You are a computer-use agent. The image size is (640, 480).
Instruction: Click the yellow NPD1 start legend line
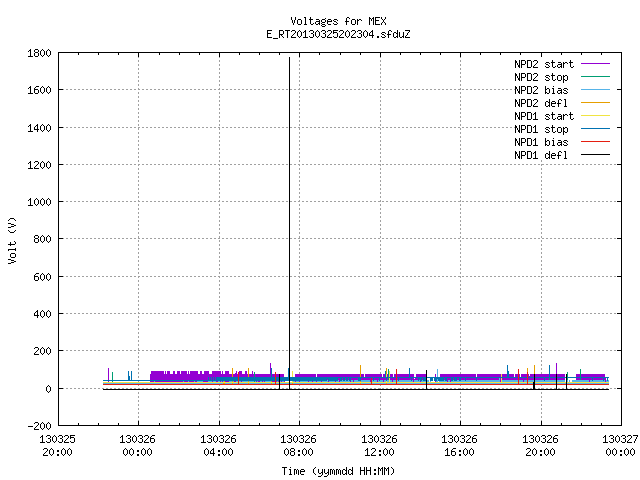click(x=595, y=116)
